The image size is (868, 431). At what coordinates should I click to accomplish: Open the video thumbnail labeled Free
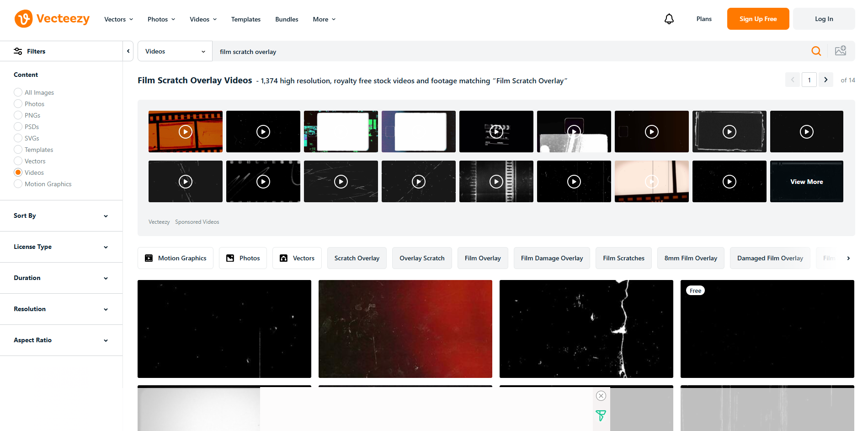tap(767, 329)
